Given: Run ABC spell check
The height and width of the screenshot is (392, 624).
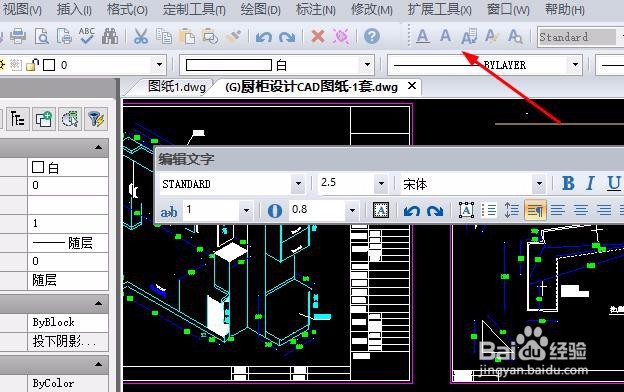Looking at the screenshot, I should 87,36.
